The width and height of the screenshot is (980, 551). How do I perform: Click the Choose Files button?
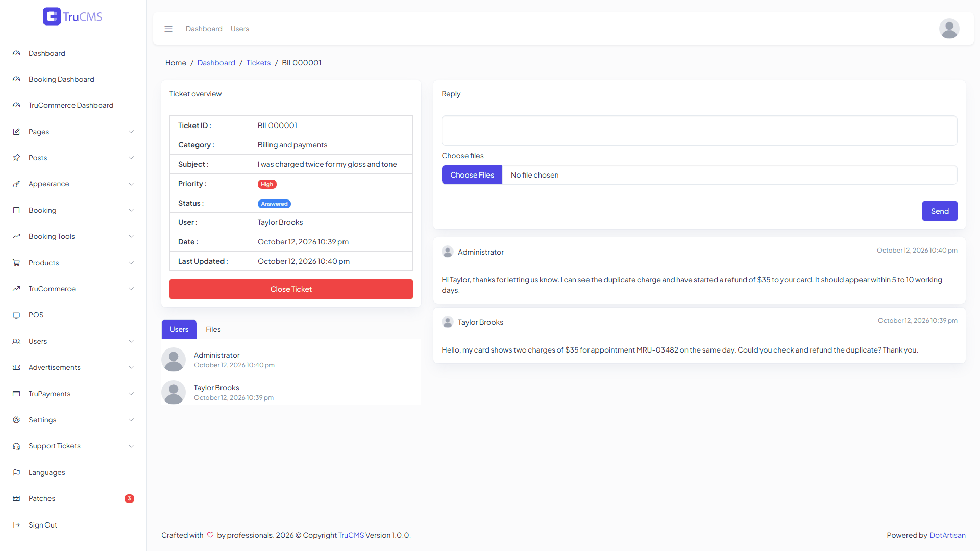472,175
